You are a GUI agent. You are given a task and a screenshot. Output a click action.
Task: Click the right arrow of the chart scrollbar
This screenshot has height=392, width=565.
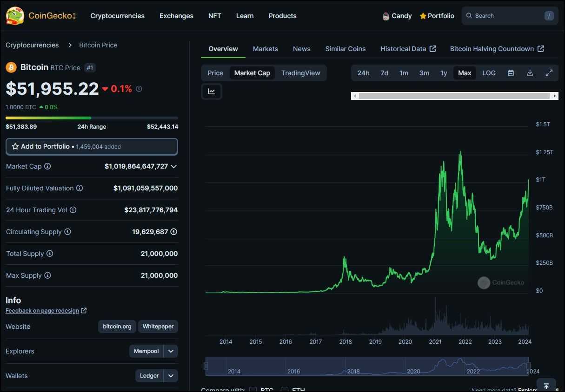coord(554,96)
